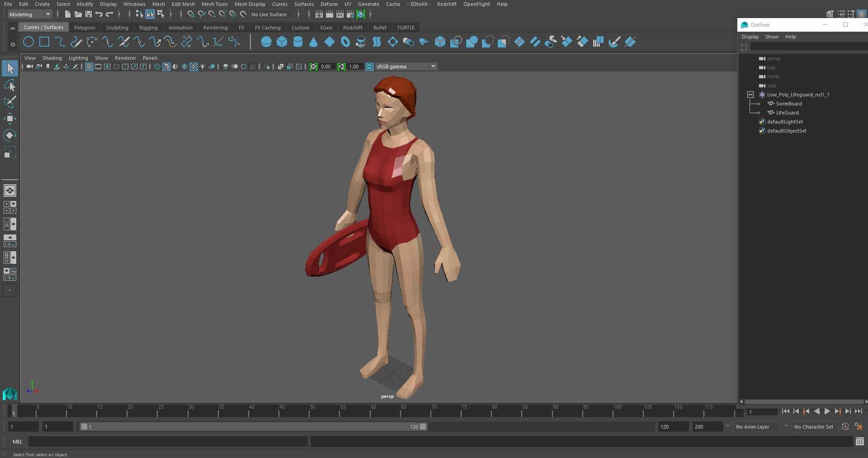This screenshot has width=868, height=458.
Task: Go to start of playback range
Action: [786, 411]
